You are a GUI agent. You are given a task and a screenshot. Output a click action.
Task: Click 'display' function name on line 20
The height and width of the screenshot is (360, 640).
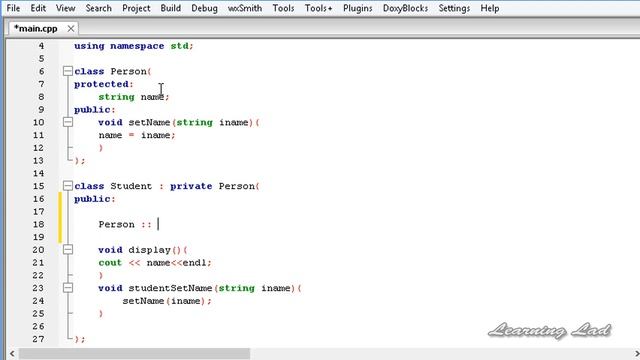coord(149,250)
